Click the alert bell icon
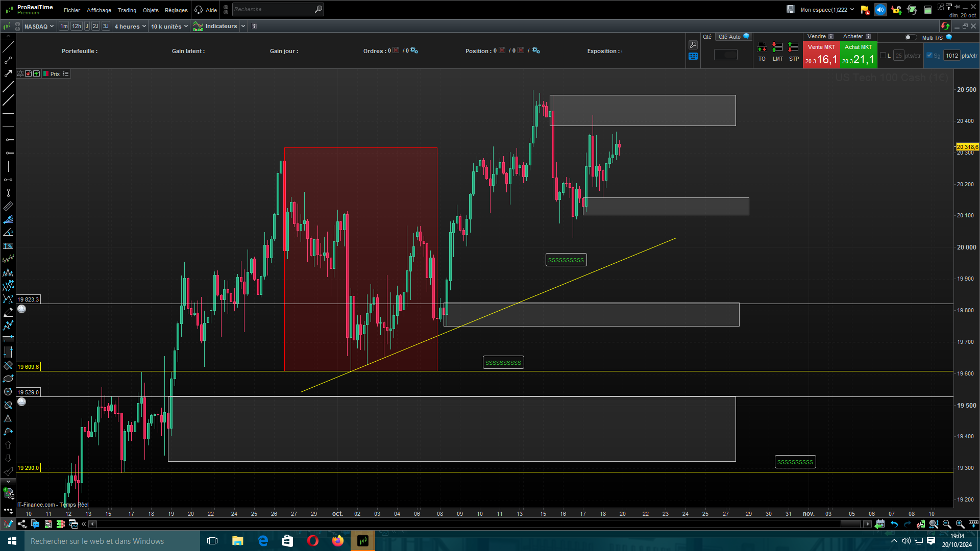980x551 pixels. tap(20, 74)
